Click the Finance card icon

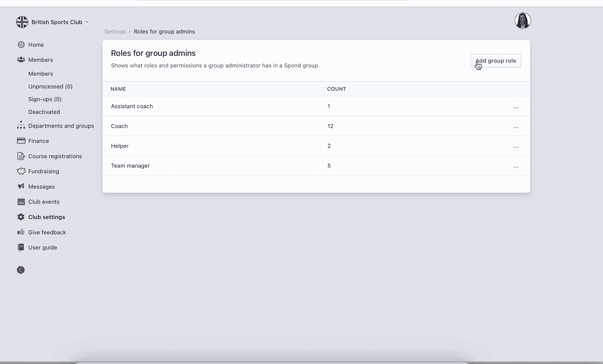21,141
